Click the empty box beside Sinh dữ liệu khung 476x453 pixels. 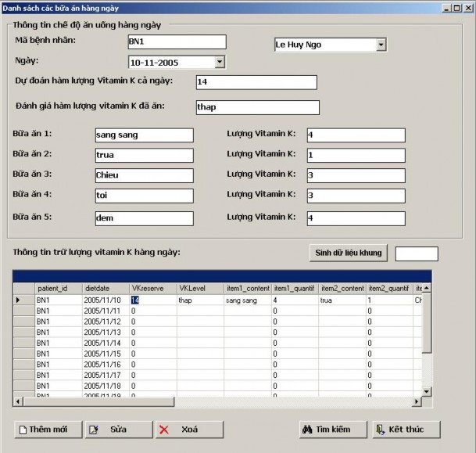[x=417, y=253]
